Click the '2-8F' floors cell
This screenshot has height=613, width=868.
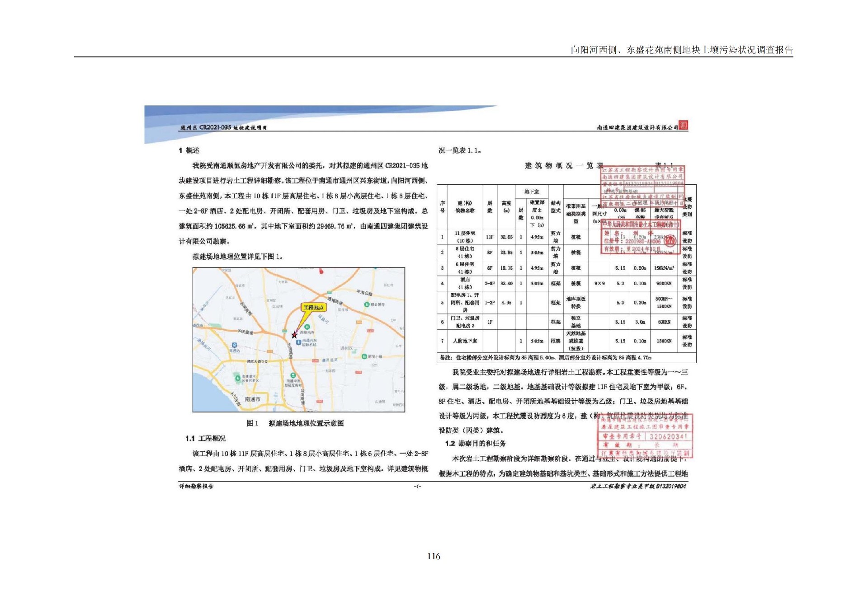pyautogui.click(x=490, y=283)
